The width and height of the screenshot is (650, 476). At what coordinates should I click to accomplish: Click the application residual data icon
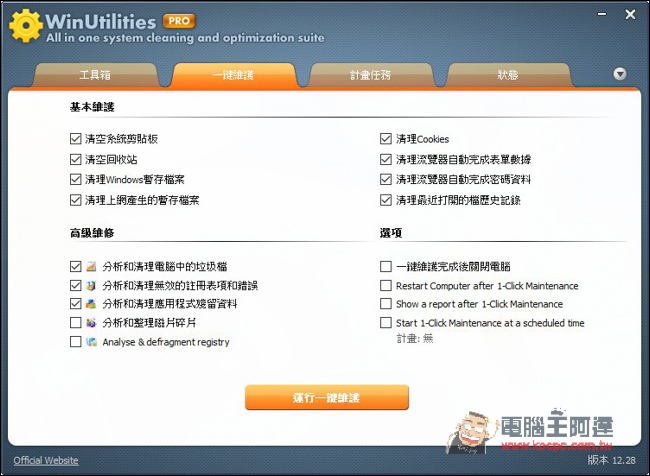(91, 304)
